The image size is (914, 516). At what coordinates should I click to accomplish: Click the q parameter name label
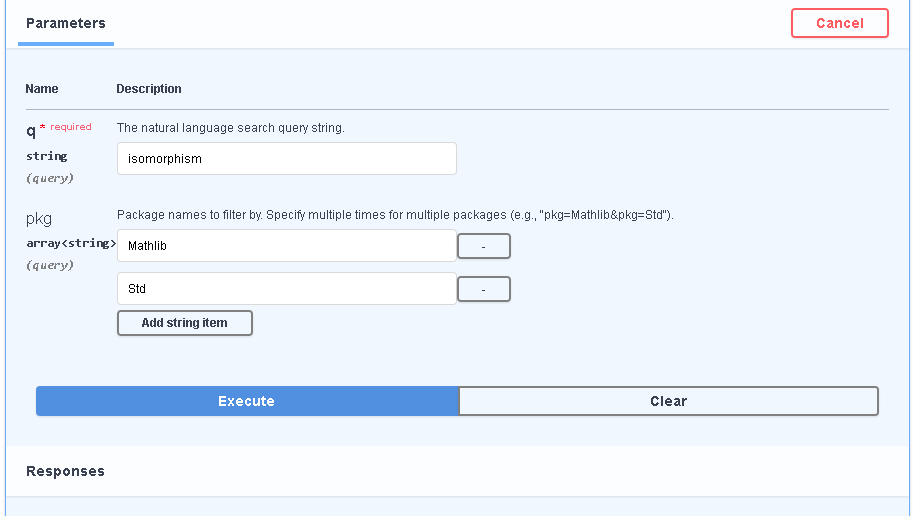pos(31,129)
